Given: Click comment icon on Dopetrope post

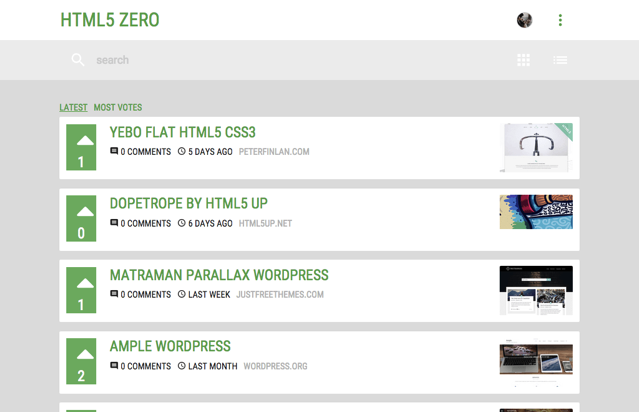Looking at the screenshot, I should point(114,223).
